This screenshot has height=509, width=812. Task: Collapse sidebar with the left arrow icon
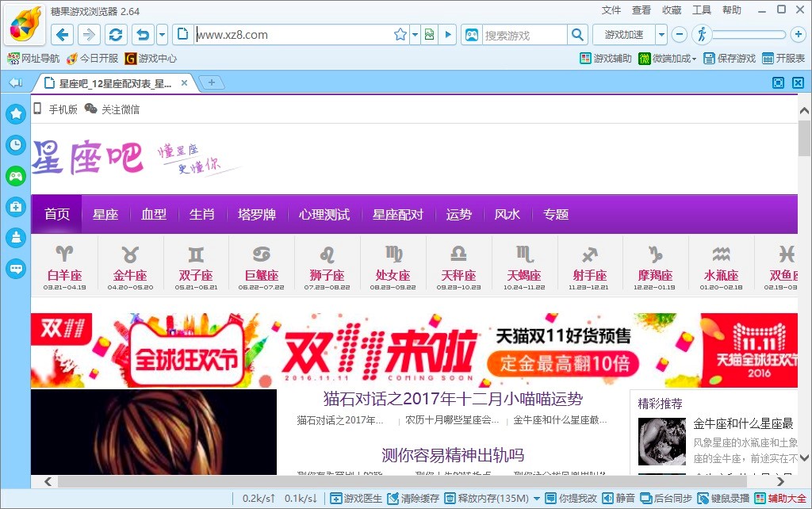16,82
